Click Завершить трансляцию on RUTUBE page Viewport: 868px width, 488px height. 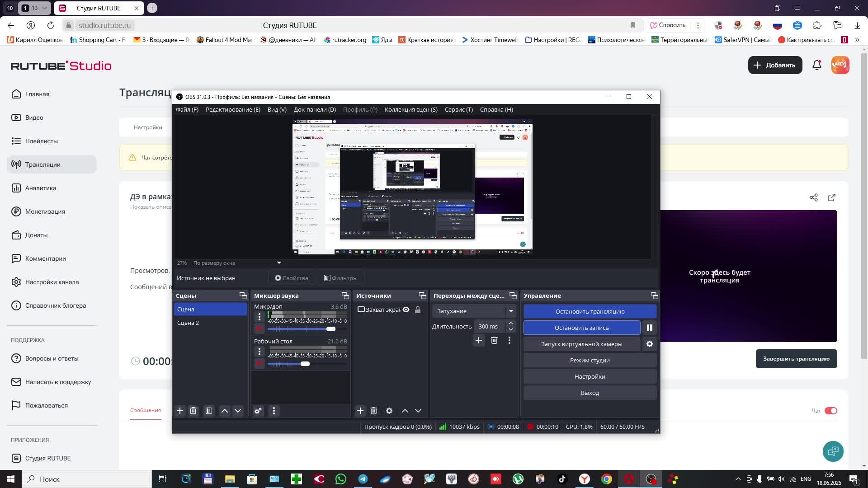[x=796, y=359]
